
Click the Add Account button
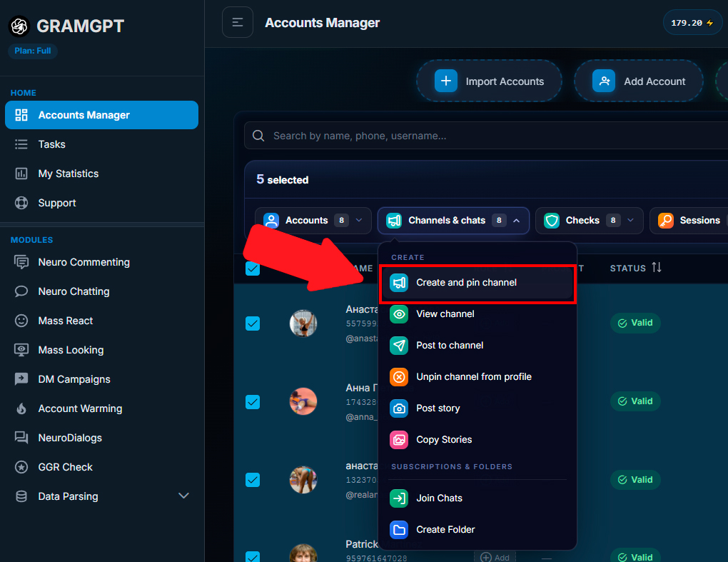638,81
